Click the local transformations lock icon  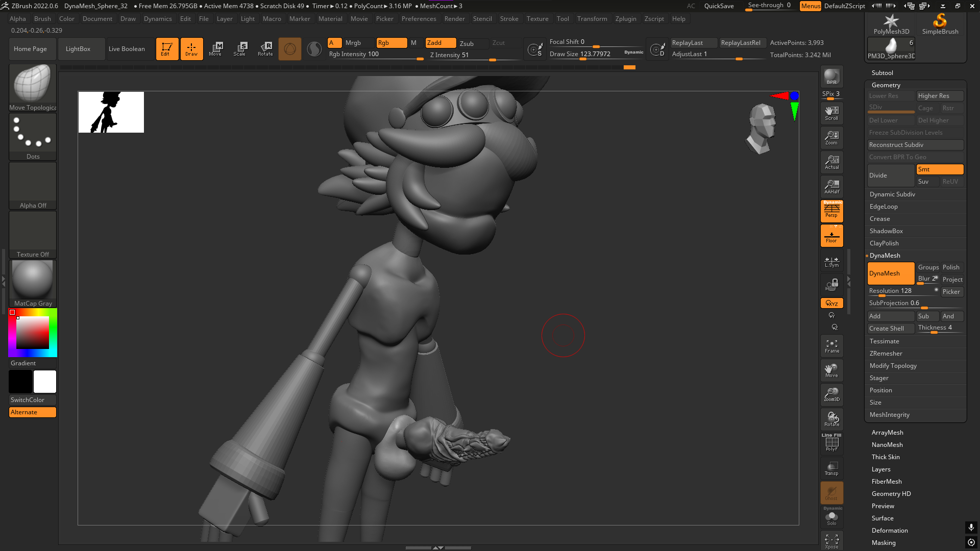[831, 285]
